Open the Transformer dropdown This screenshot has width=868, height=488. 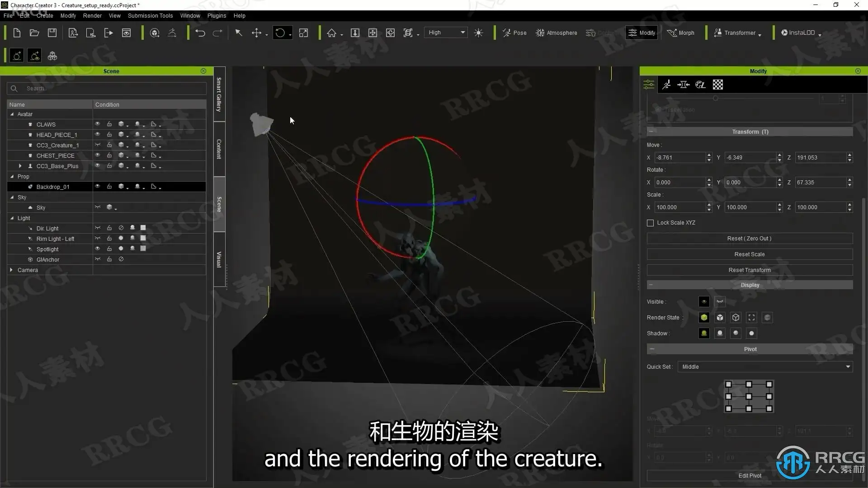[737, 33]
